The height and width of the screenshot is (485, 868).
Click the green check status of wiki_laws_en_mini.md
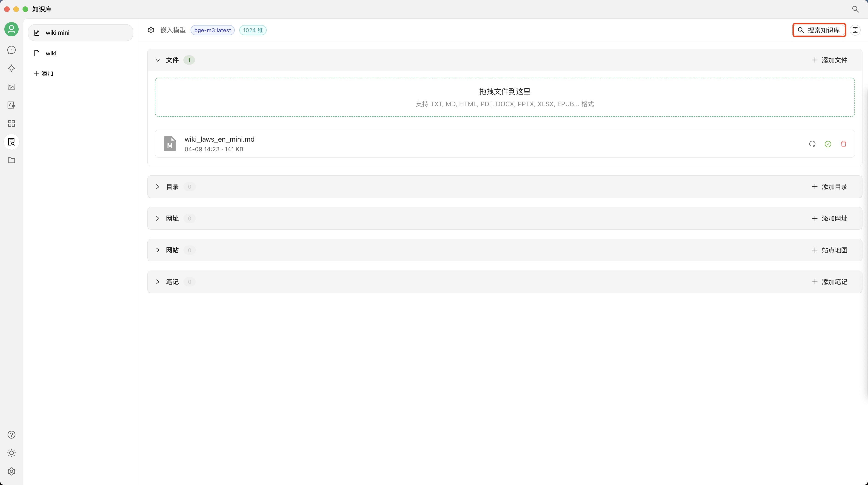click(828, 144)
